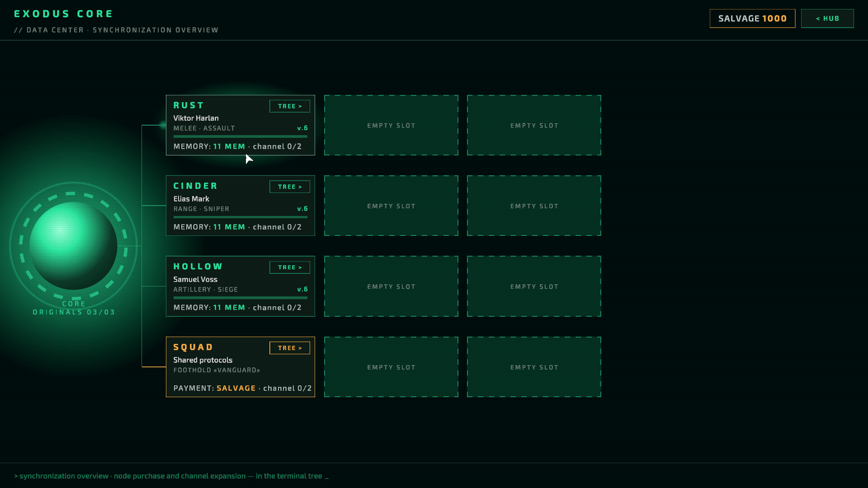The height and width of the screenshot is (488, 868).
Task: Click CINDER sync progress bar
Action: tap(241, 217)
